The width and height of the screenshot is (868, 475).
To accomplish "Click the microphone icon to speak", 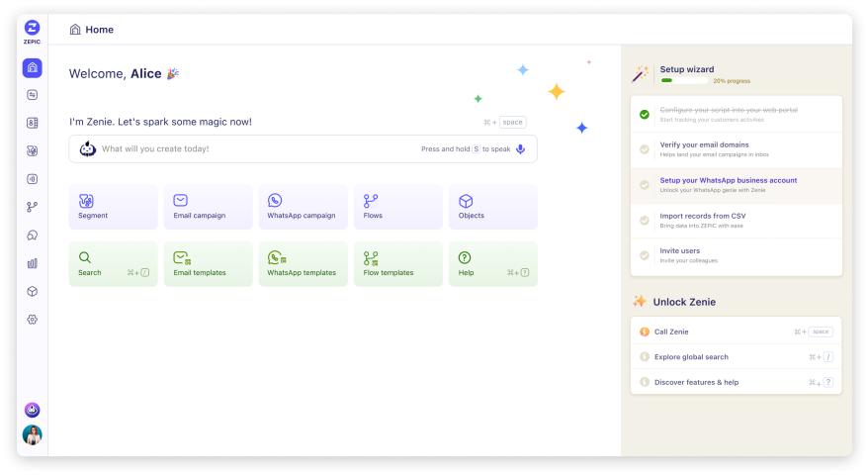I will 521,149.
